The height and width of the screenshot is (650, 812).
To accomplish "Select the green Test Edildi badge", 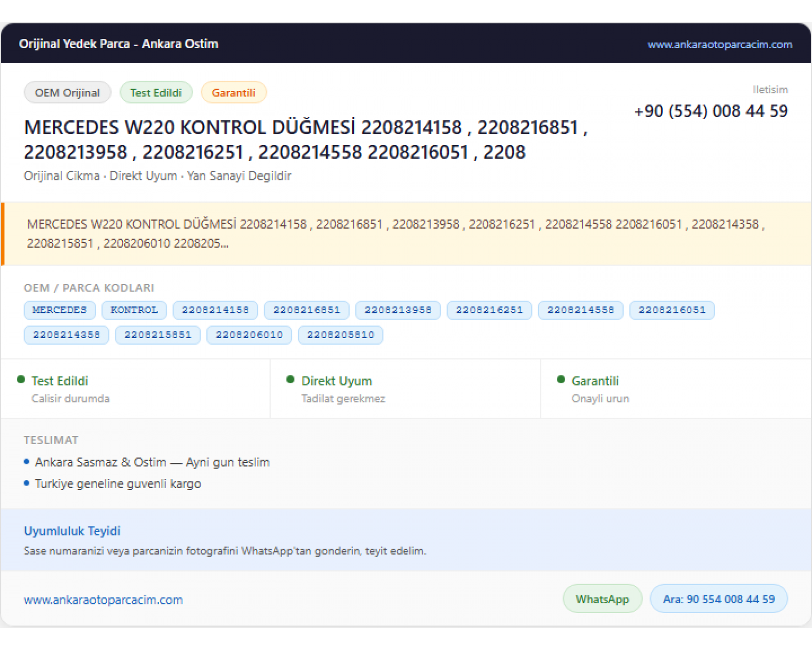I will pyautogui.click(x=156, y=93).
